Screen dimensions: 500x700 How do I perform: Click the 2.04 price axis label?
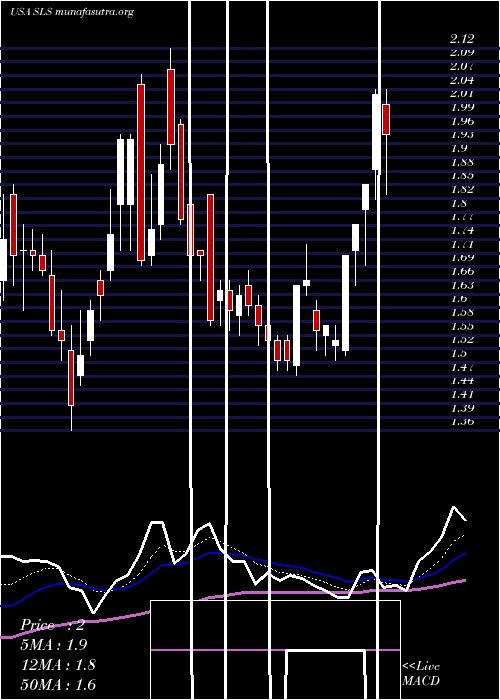coord(462,80)
